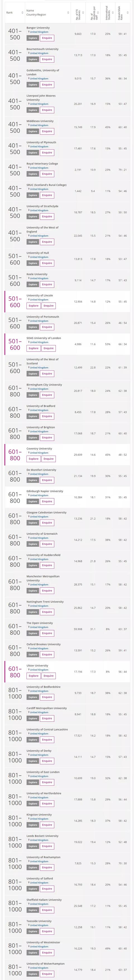Enquire about Bournemouth University

(47, 59)
